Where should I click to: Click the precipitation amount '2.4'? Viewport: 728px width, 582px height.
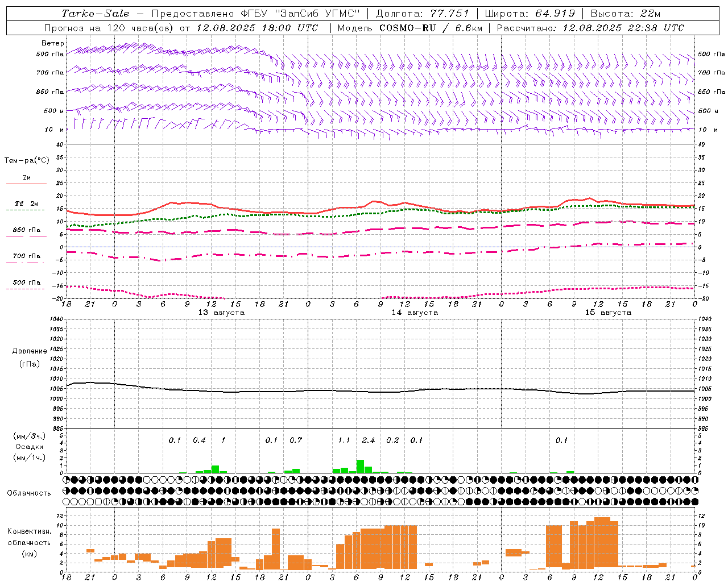[369, 440]
